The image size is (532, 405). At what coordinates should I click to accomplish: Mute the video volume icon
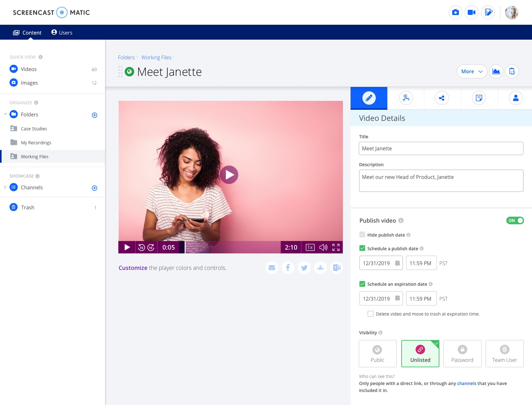click(323, 247)
